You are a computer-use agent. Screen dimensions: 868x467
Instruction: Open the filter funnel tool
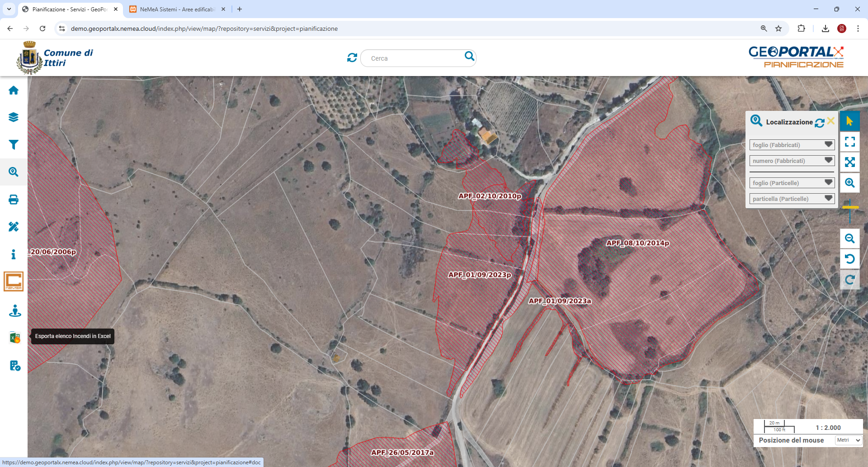(14, 145)
